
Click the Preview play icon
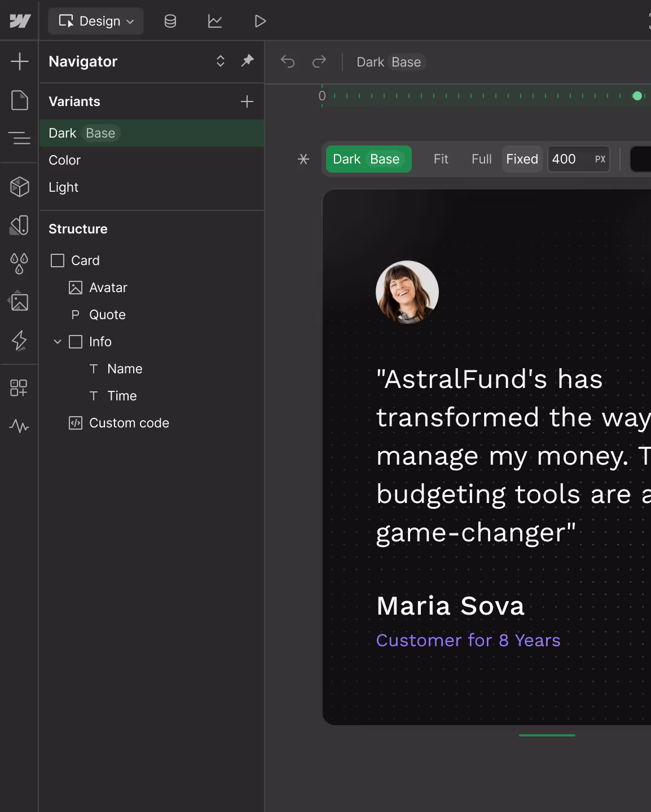pyautogui.click(x=260, y=21)
